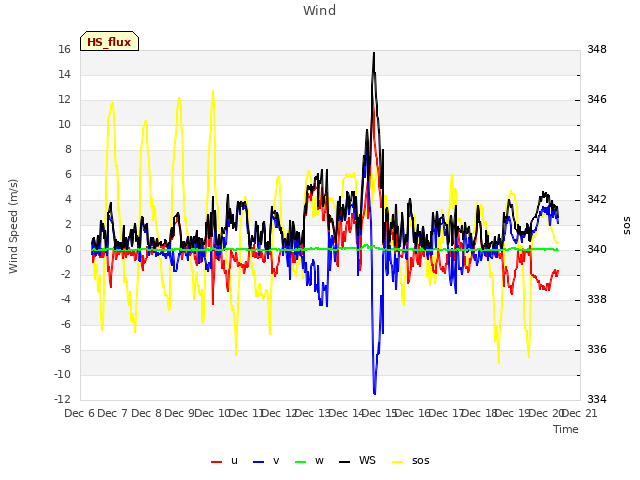Viewport: 640px width, 480px height.
Task: Click the black WS peak near Dec 15
Action: [373, 53]
